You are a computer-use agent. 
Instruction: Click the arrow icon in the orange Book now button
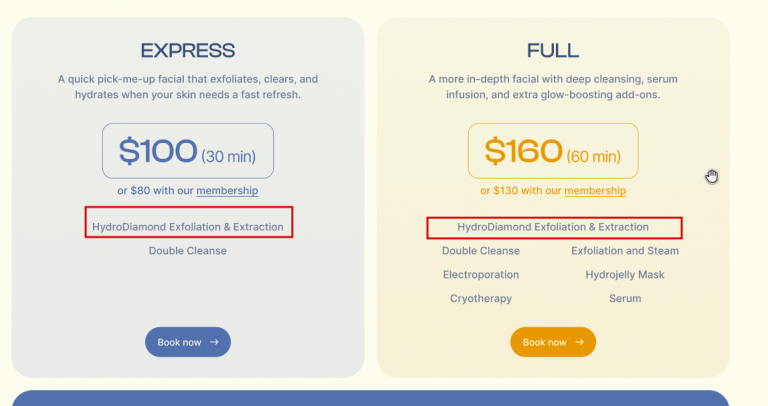click(x=580, y=342)
